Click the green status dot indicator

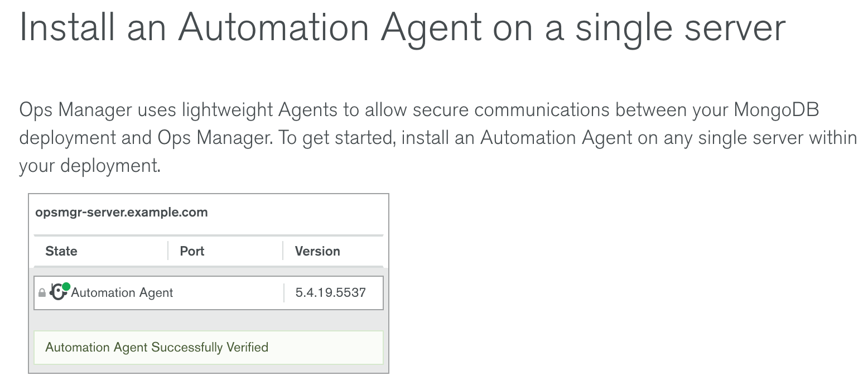pos(66,287)
